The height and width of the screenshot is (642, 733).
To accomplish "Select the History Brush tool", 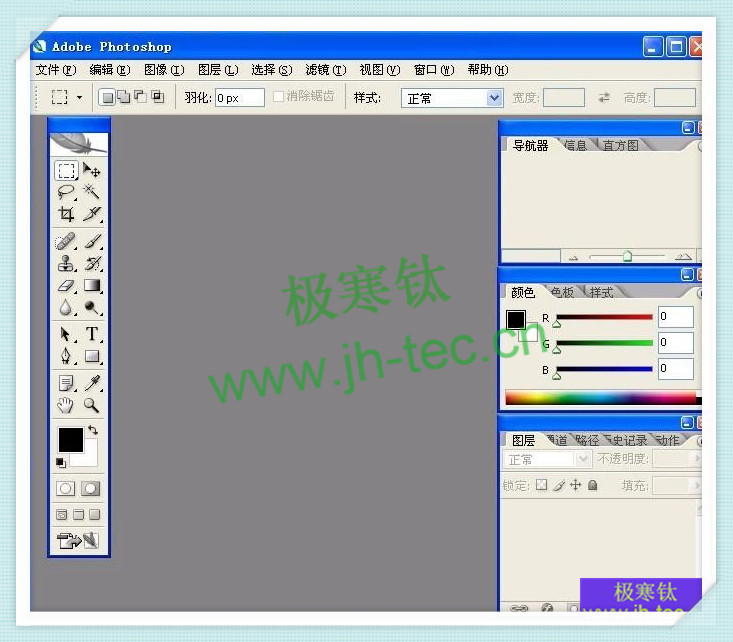I will coord(92,264).
